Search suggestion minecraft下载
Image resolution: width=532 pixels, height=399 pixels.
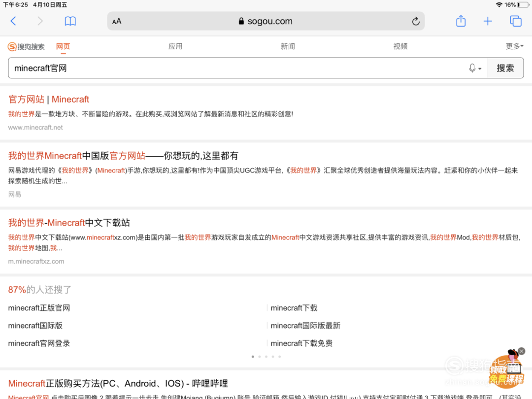(294, 308)
